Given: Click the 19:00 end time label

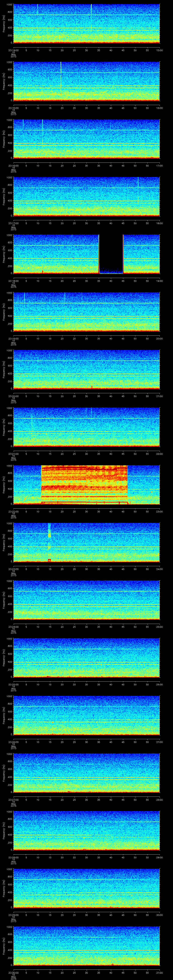Looking at the screenshot, I should pyautogui.click(x=160, y=281).
